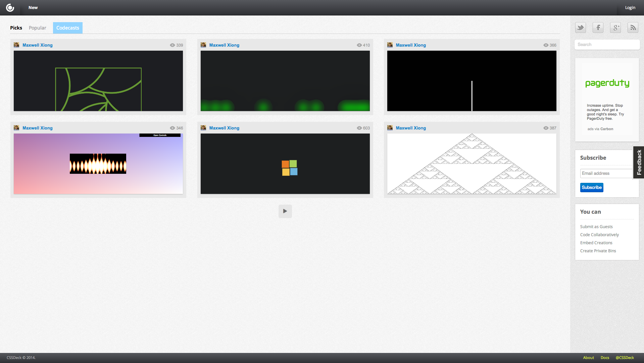Click the eye icon beside 346 views
Screen dimensions: 644x363
point(172,128)
